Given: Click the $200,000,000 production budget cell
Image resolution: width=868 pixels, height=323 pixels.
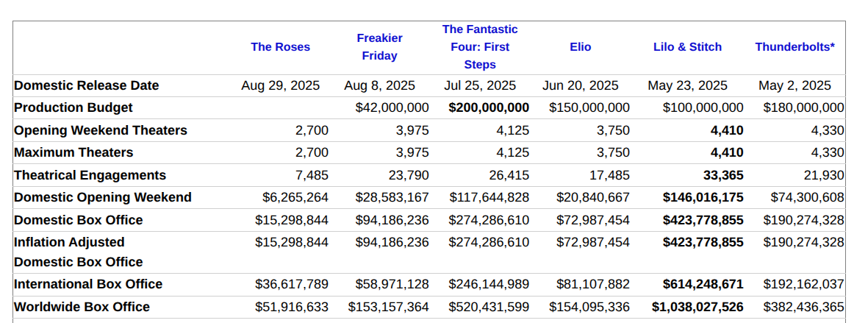Looking at the screenshot, I should 489,107.
